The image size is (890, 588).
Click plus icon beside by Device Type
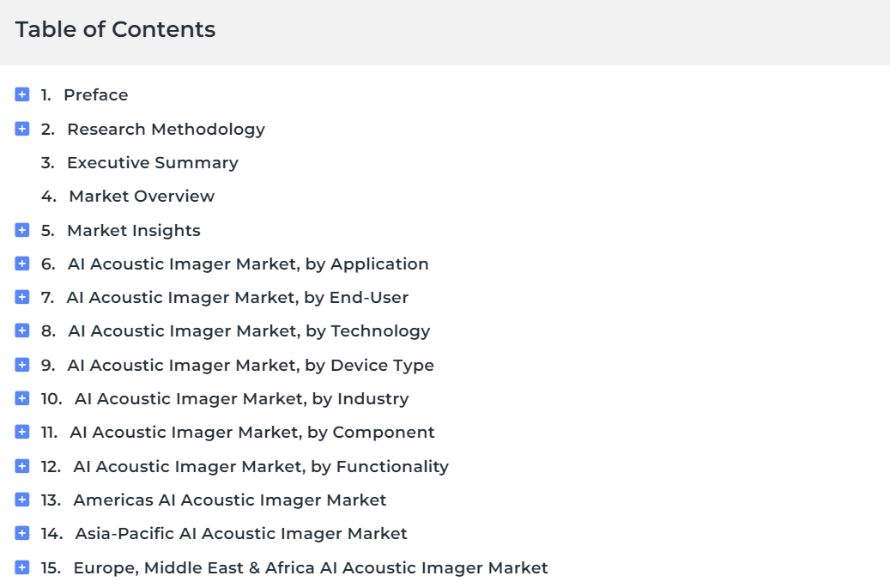(x=22, y=364)
